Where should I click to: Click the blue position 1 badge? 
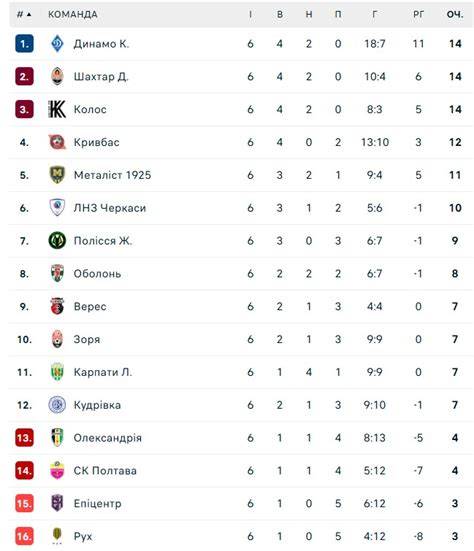[x=24, y=44]
